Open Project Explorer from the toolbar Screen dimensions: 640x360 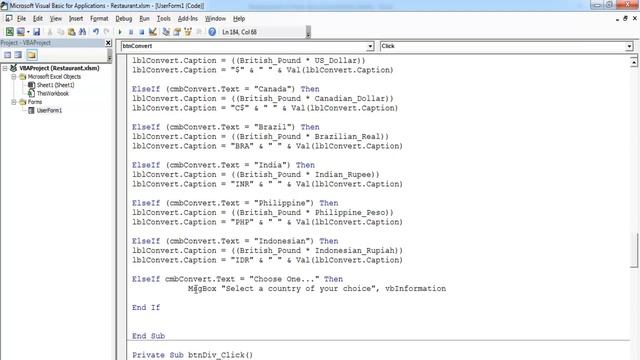166,32
